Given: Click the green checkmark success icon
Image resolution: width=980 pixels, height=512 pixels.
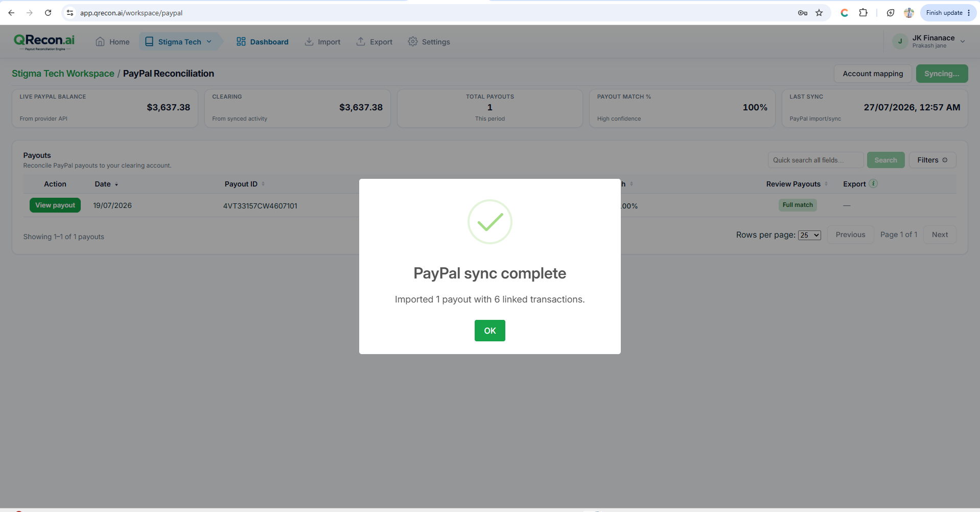Looking at the screenshot, I should tap(489, 222).
